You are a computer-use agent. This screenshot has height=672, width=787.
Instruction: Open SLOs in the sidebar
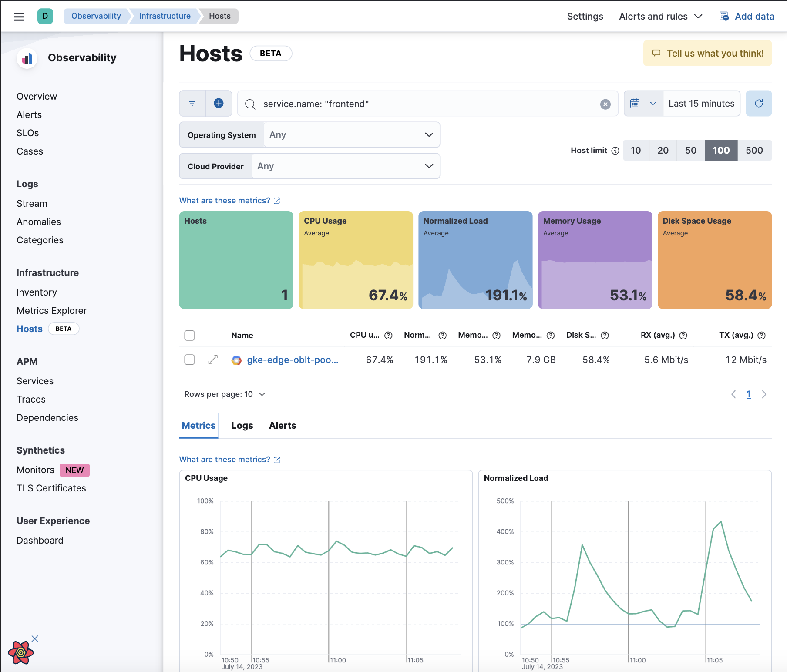coord(27,133)
